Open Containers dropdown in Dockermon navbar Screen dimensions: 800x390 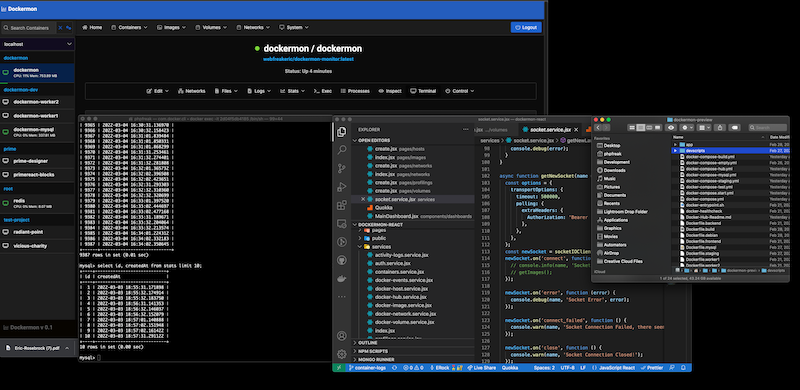click(129, 28)
